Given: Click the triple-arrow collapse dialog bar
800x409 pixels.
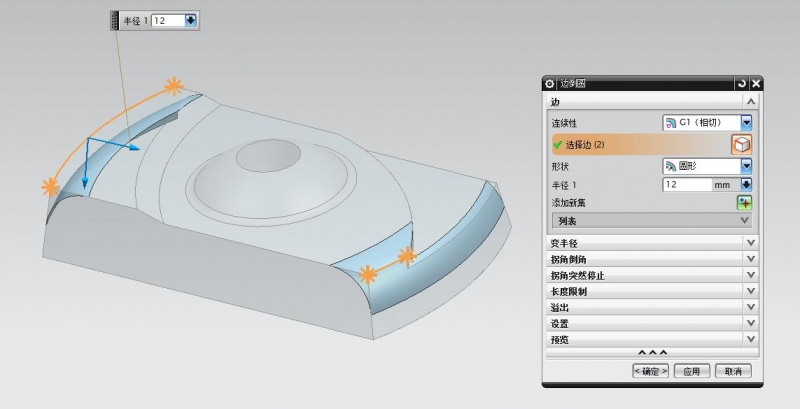Looking at the screenshot, I should (652, 353).
